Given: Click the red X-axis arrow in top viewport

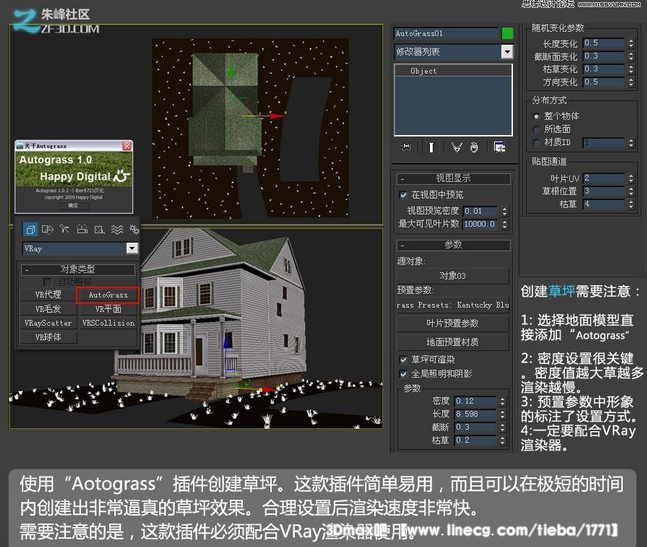Looking at the screenshot, I should (x=277, y=116).
